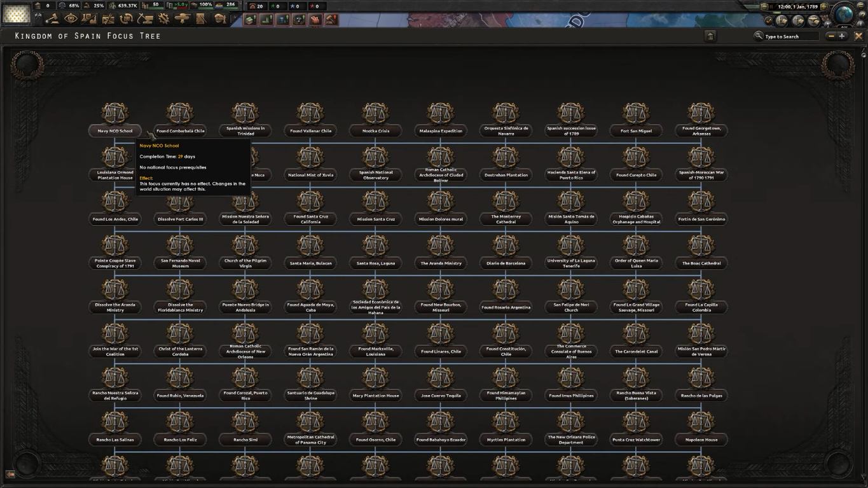This screenshot has width=868, height=488.
Task: Zoom out focus tree with the minus button
Action: (830, 36)
